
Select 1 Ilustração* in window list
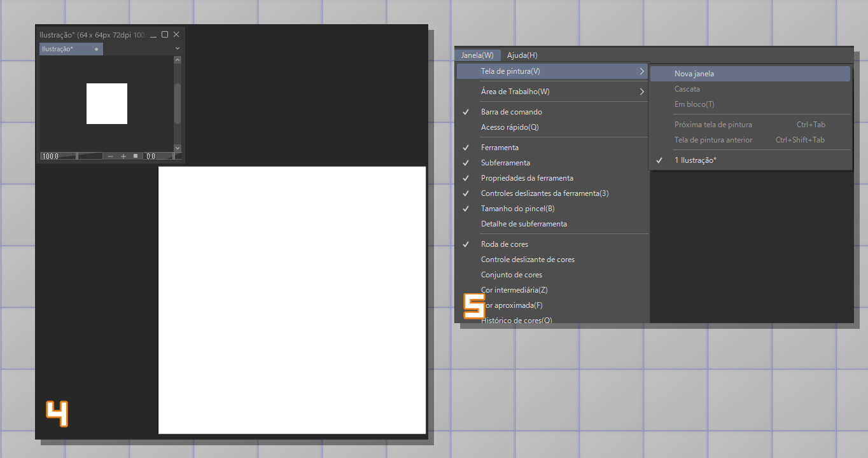click(x=695, y=160)
